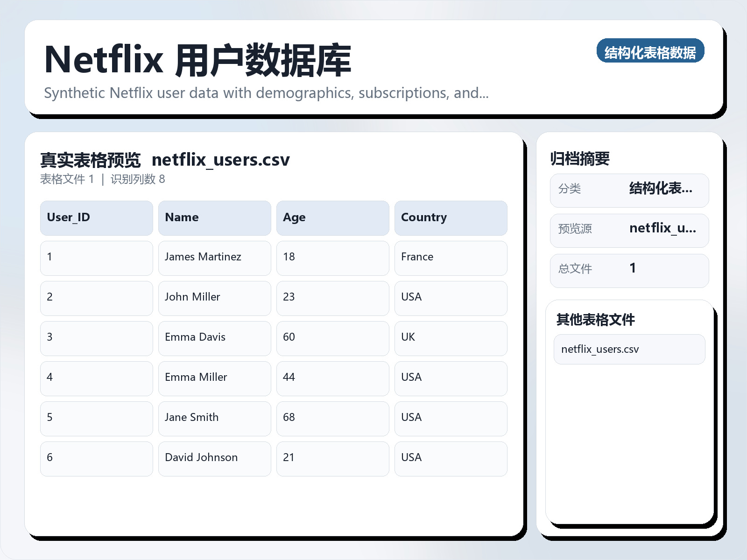Select the netflix_users.csv preview title
Viewport: 747px width, 560px height.
pyautogui.click(x=221, y=160)
